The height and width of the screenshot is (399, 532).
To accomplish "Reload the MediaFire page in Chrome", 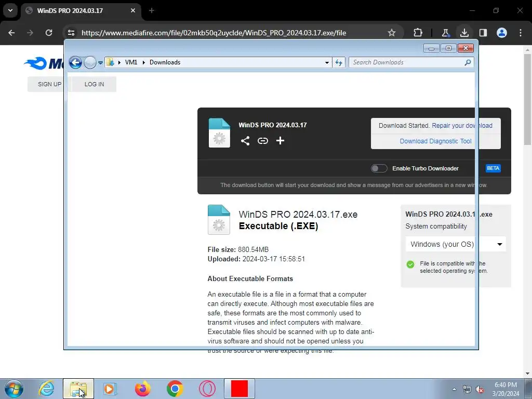I will pos(49,33).
